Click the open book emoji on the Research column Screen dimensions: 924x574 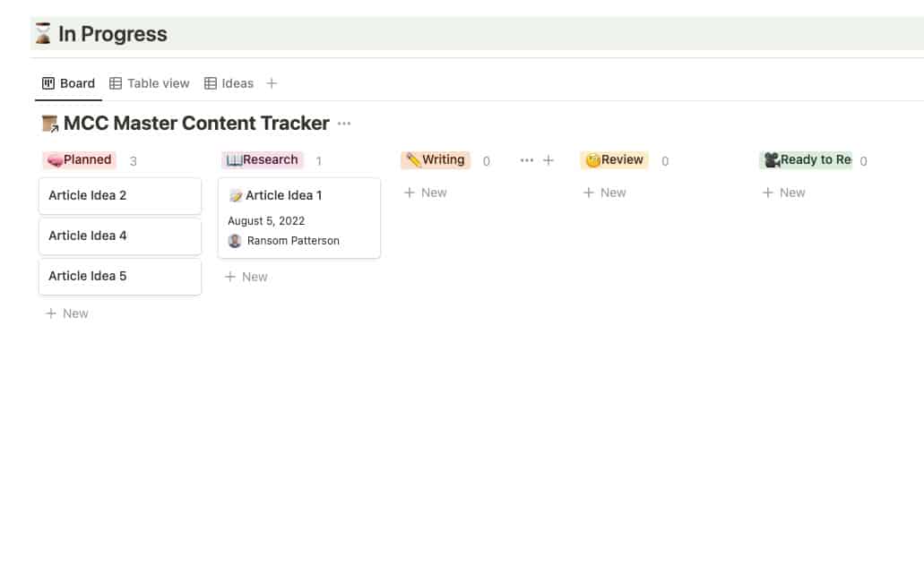pyautogui.click(x=232, y=159)
